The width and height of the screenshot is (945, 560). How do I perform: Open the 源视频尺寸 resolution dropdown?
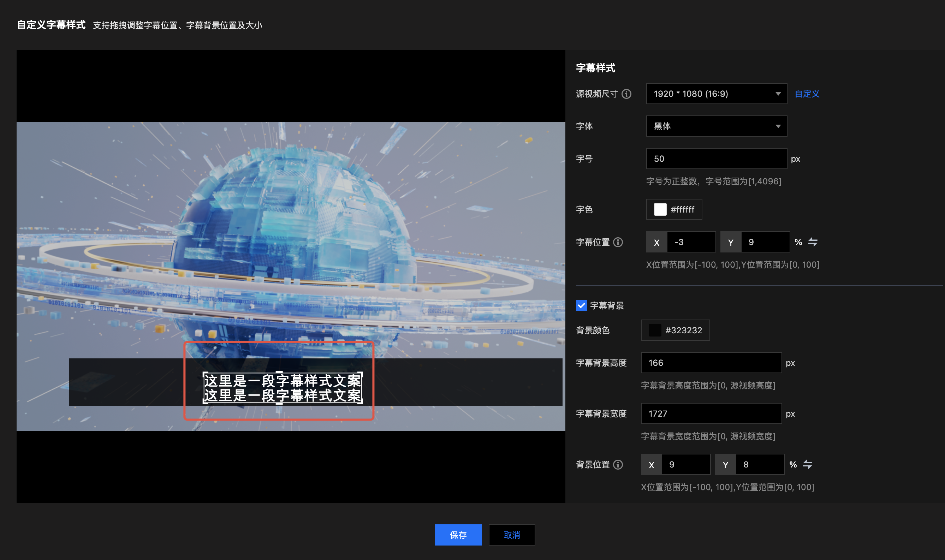coord(716,94)
